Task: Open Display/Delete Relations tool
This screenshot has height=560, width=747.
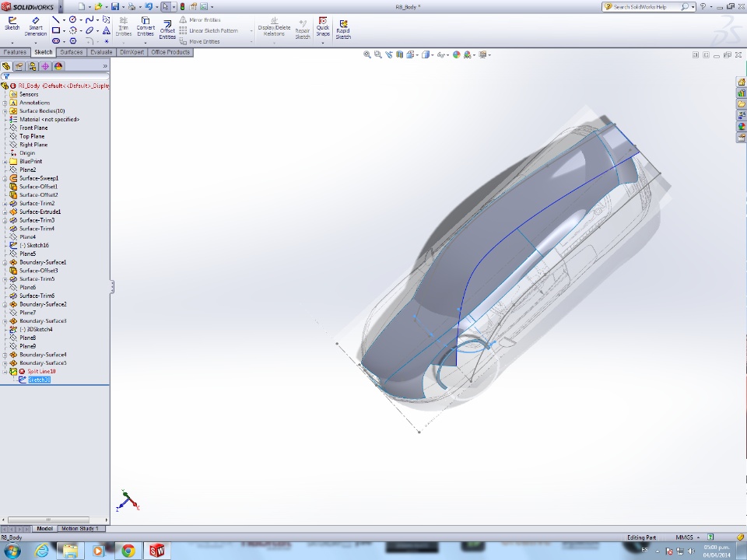Action: (274, 26)
